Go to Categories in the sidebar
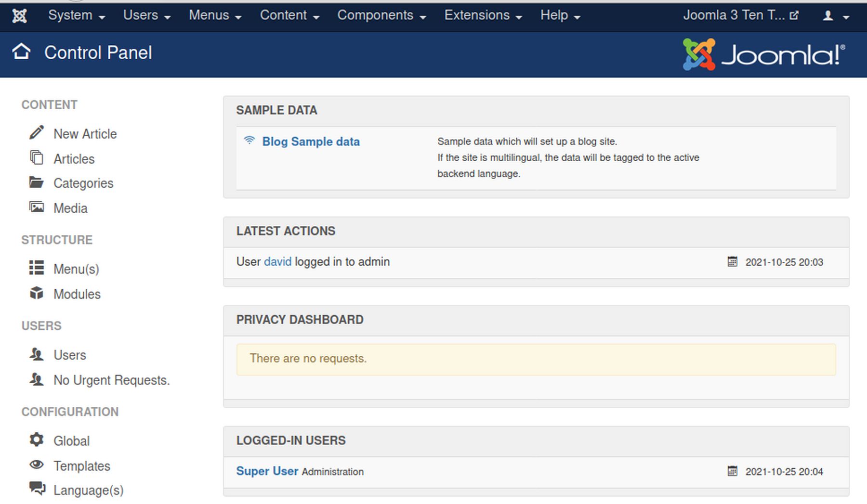Image resolution: width=867 pixels, height=504 pixels. 83,183
